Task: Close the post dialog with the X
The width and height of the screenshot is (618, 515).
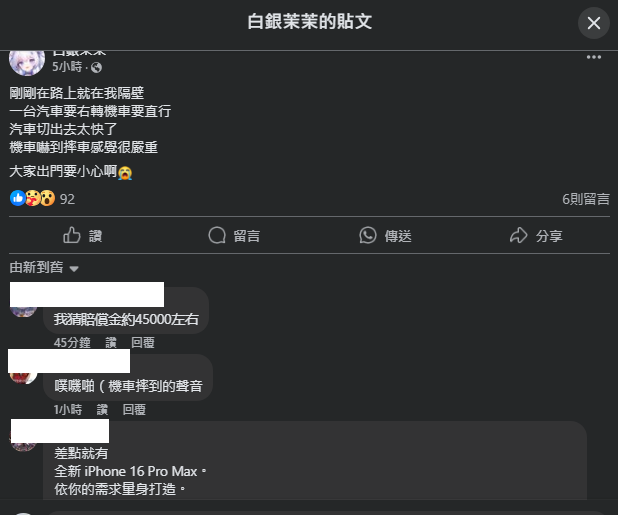Action: pos(594,23)
